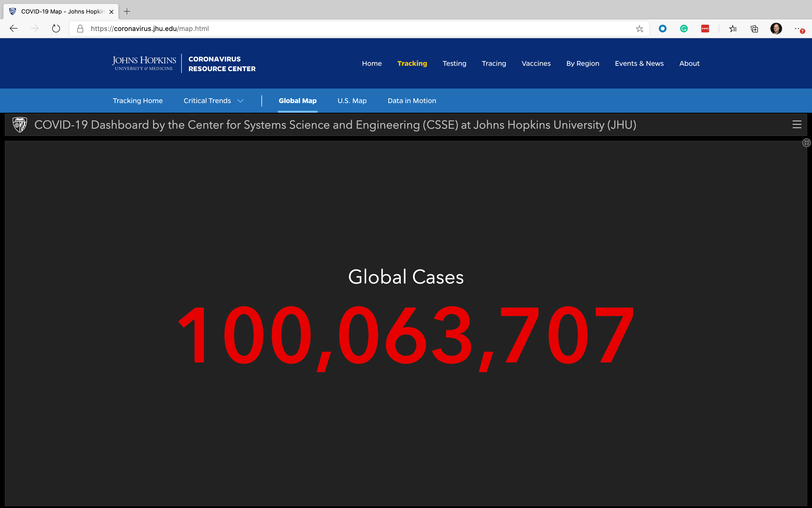Collapse the expanded Global Cases panel

click(807, 143)
